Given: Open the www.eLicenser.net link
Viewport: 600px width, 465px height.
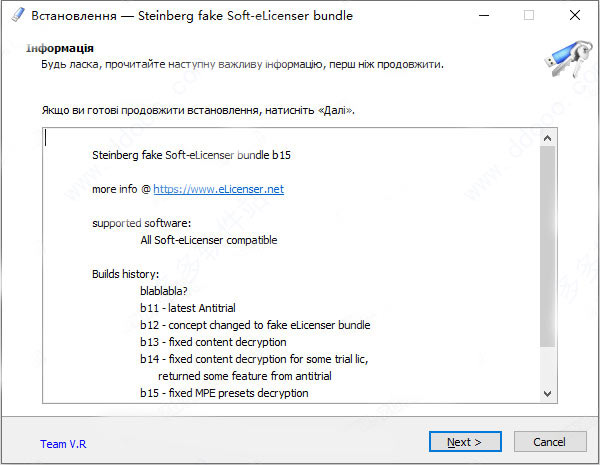Looking at the screenshot, I should click(x=218, y=189).
